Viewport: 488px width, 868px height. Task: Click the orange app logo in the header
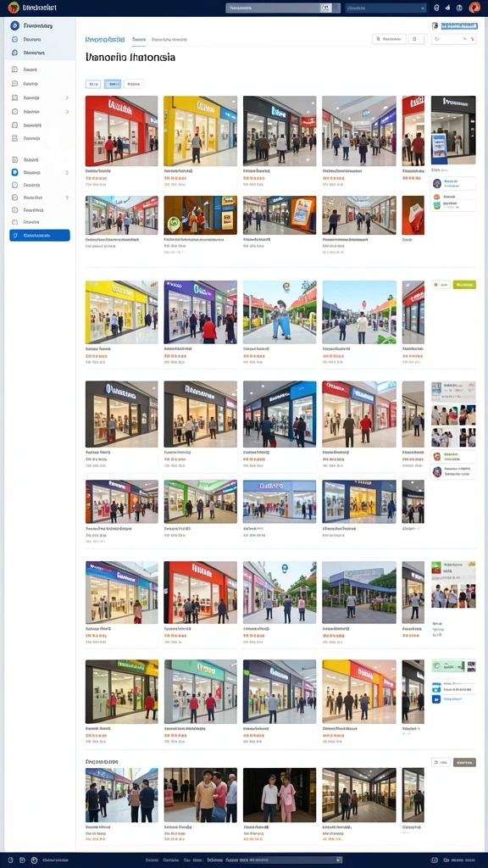(x=14, y=8)
